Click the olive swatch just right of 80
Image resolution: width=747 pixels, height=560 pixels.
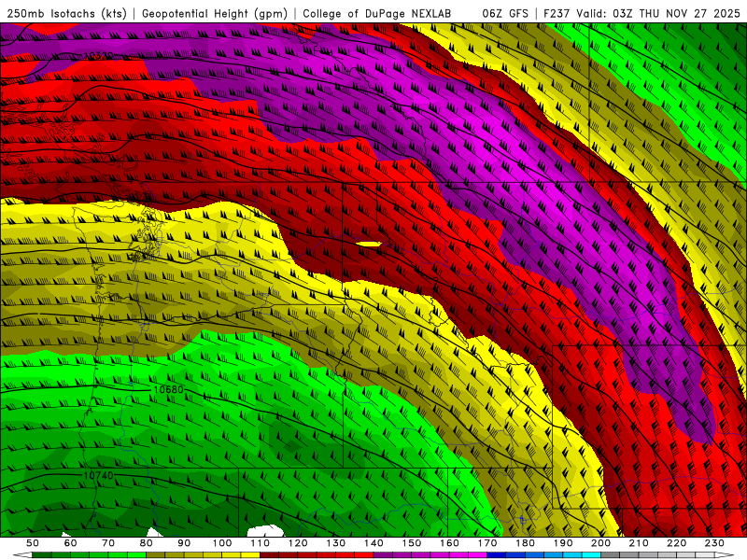pos(155,554)
